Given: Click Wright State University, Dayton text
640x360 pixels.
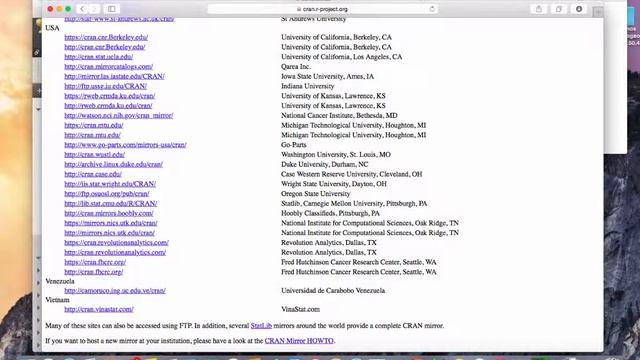Looking at the screenshot, I should click(334, 184).
